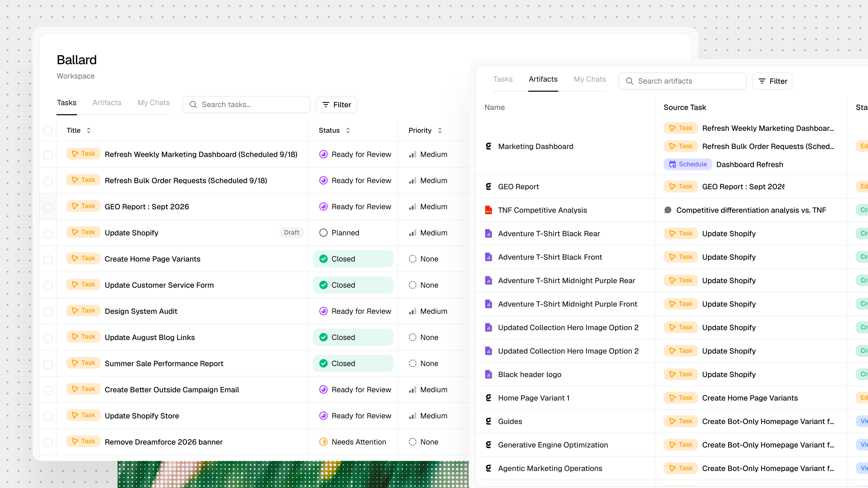Open the Closed status dropdown for Update Customer Service Form
Screen dimensions: 868x488
click(353, 285)
